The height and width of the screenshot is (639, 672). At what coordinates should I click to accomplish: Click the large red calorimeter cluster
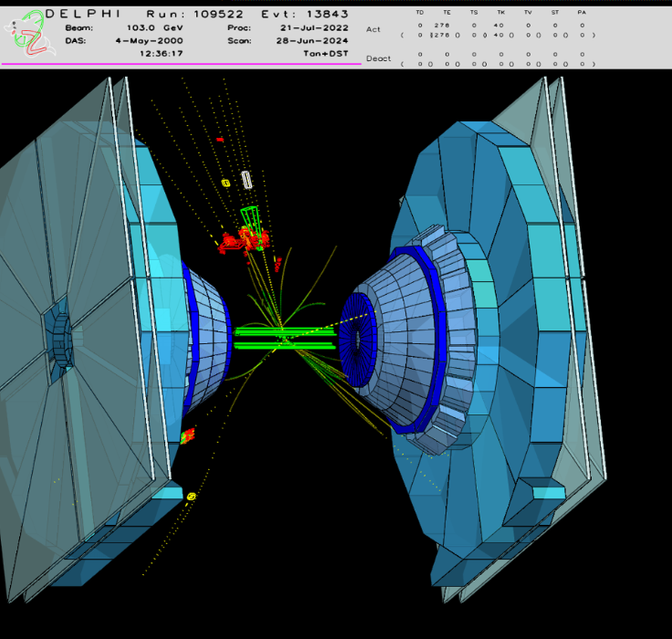pos(241,241)
